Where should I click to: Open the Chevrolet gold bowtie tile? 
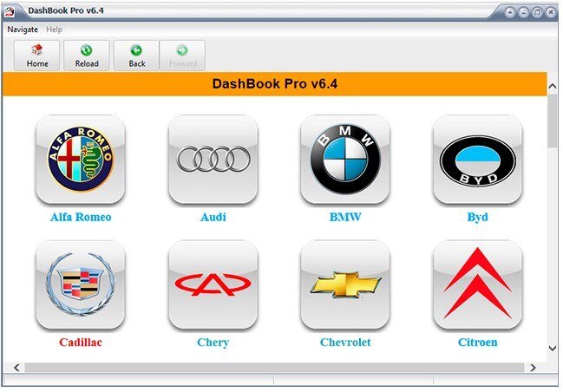click(345, 284)
